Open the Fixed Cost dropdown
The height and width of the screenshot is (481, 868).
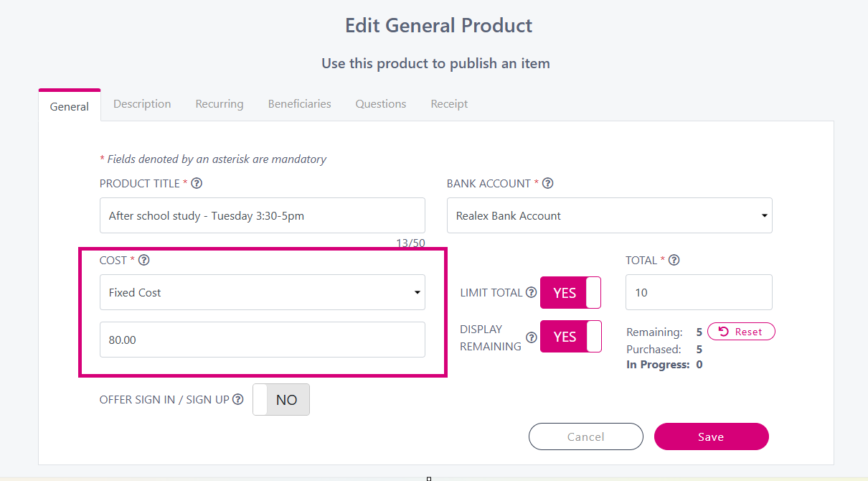[x=262, y=292]
